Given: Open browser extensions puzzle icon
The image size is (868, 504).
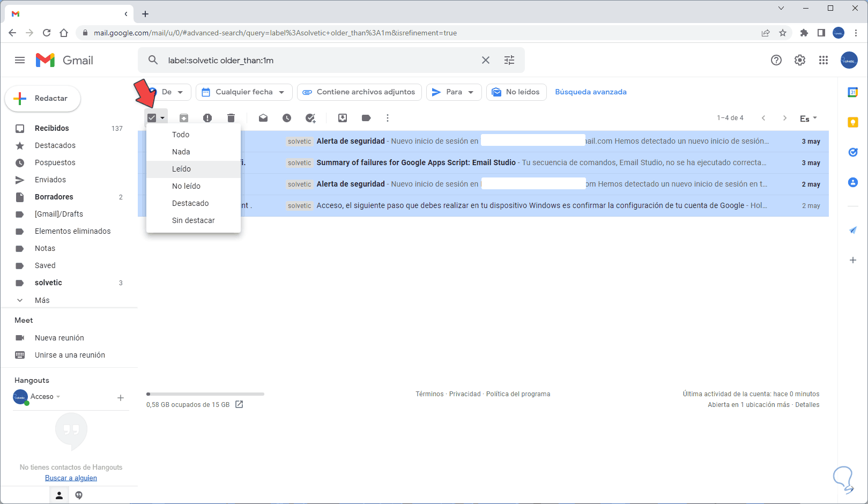Looking at the screenshot, I should click(804, 33).
